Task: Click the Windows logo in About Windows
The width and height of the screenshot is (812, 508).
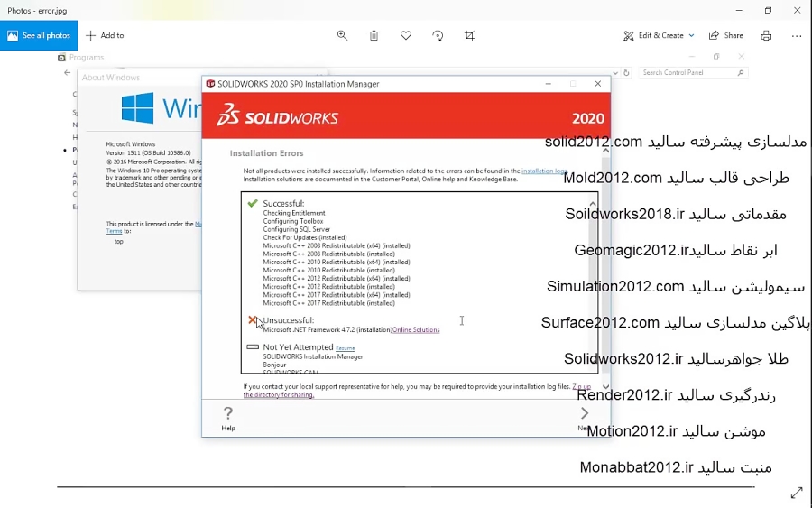Action: tap(137, 108)
